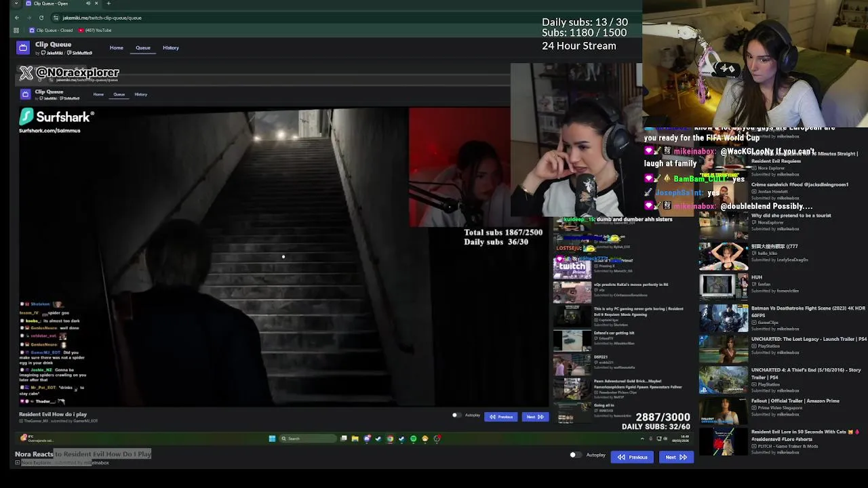The height and width of the screenshot is (488, 868).
Task: Toggle the outer Autoplay switch
Action: [x=575, y=455]
